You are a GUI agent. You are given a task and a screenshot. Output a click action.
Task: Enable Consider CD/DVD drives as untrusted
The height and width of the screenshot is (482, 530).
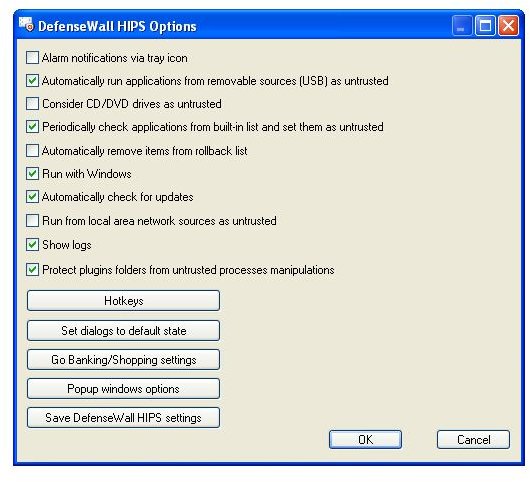click(x=32, y=103)
